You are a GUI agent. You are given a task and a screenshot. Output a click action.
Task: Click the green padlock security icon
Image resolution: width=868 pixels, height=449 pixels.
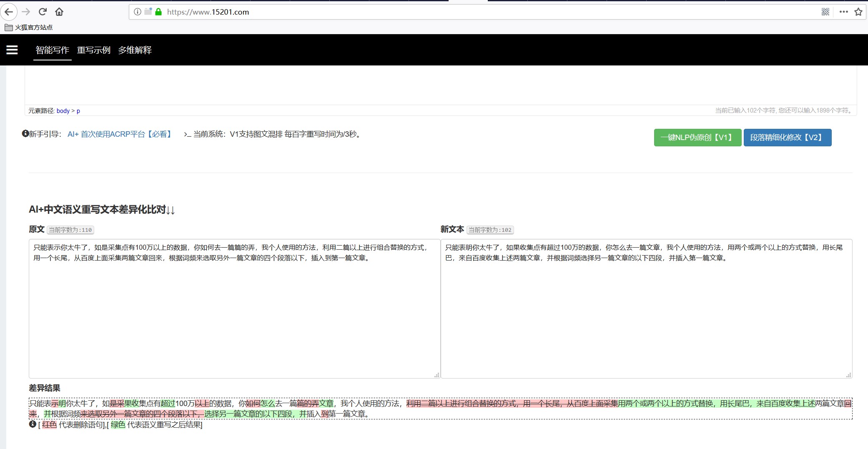pyautogui.click(x=158, y=12)
